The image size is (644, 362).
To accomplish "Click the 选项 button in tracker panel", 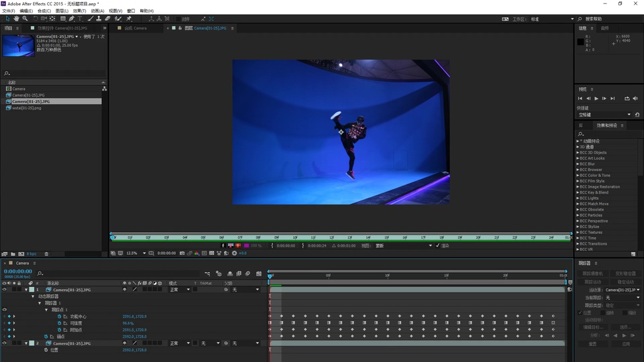I will point(624,327).
